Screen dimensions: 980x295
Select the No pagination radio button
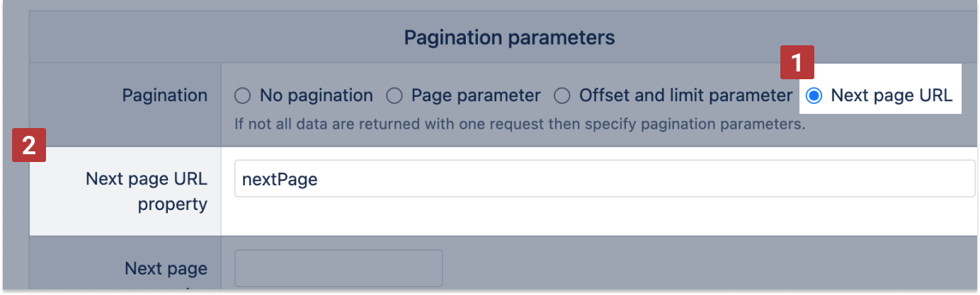(242, 95)
